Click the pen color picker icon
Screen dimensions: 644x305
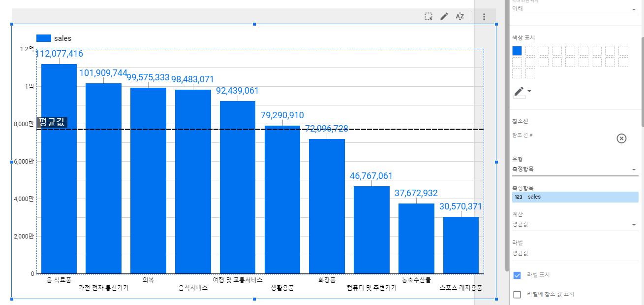[519, 92]
